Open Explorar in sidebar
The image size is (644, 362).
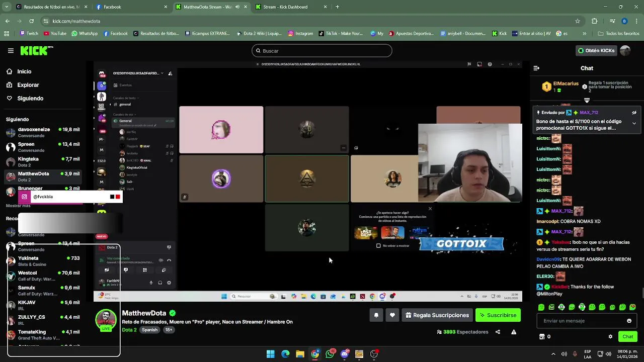28,85
